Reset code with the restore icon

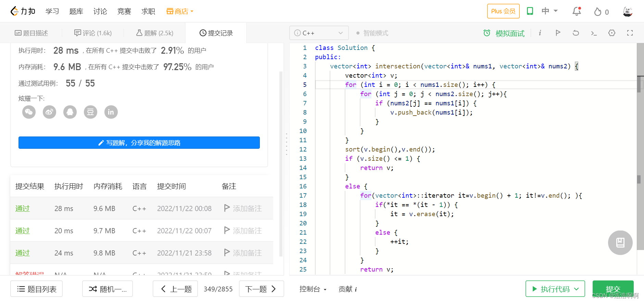[x=576, y=33]
